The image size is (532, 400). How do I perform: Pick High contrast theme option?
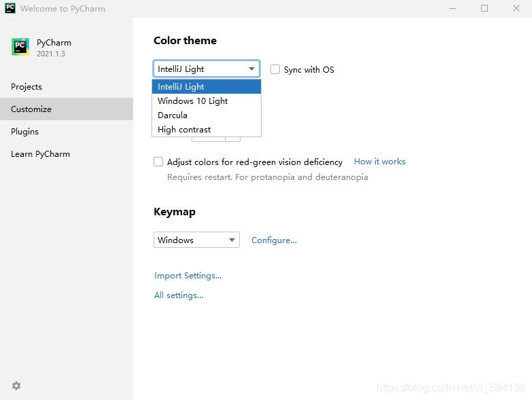207,129
